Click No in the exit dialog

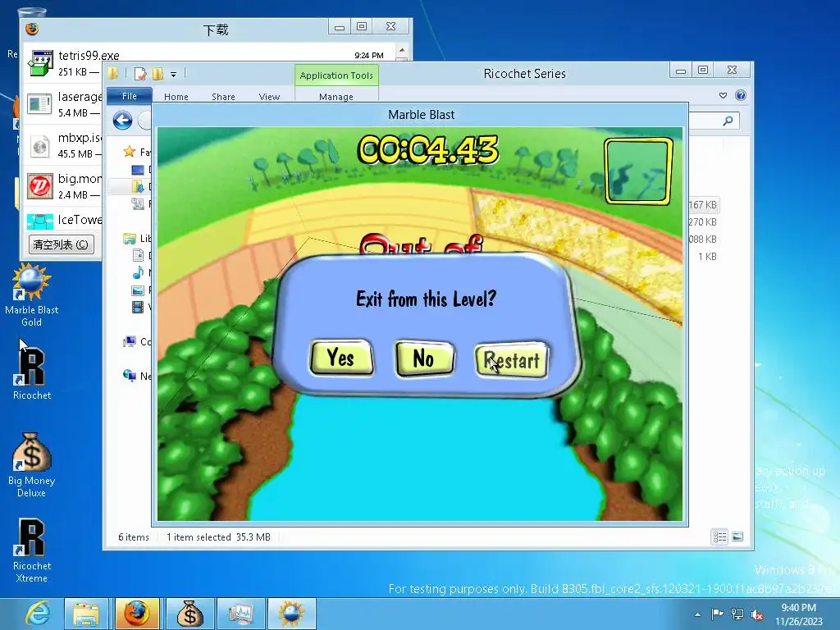pyautogui.click(x=424, y=358)
